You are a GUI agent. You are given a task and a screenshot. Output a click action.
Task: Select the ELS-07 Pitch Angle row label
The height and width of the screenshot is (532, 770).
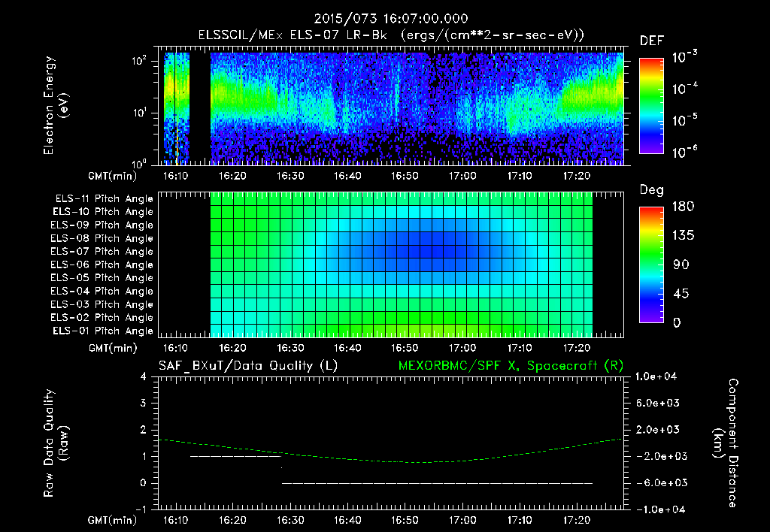(x=102, y=251)
